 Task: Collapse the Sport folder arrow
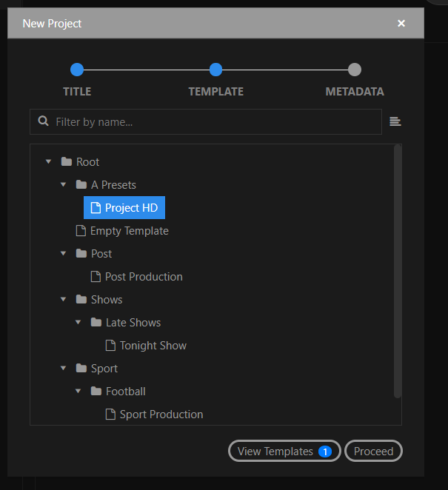tap(63, 368)
